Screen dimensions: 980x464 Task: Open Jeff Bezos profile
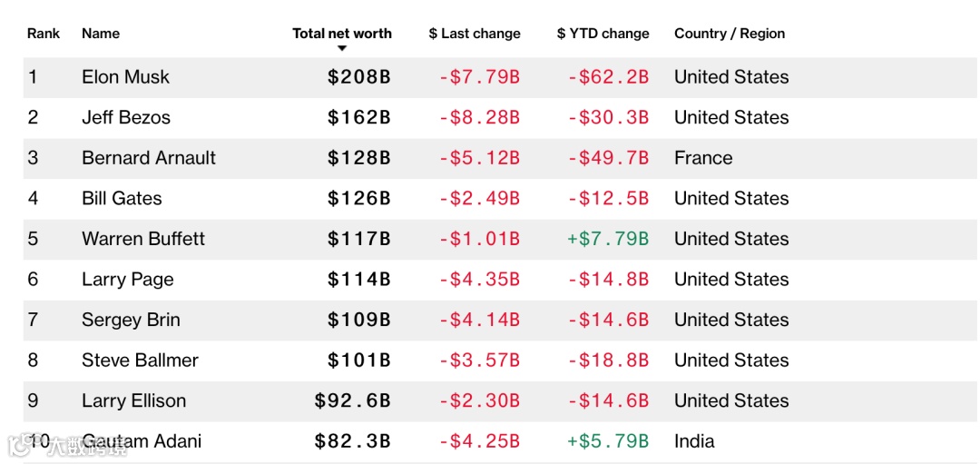coord(125,117)
